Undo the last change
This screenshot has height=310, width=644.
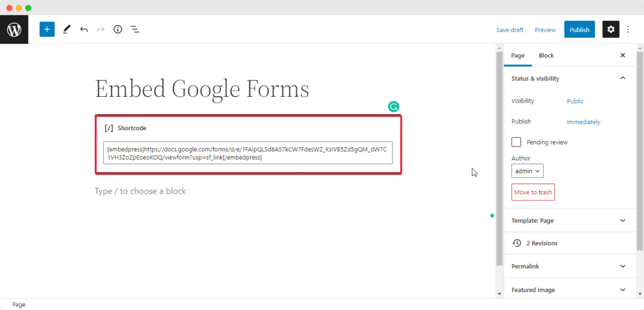(84, 30)
